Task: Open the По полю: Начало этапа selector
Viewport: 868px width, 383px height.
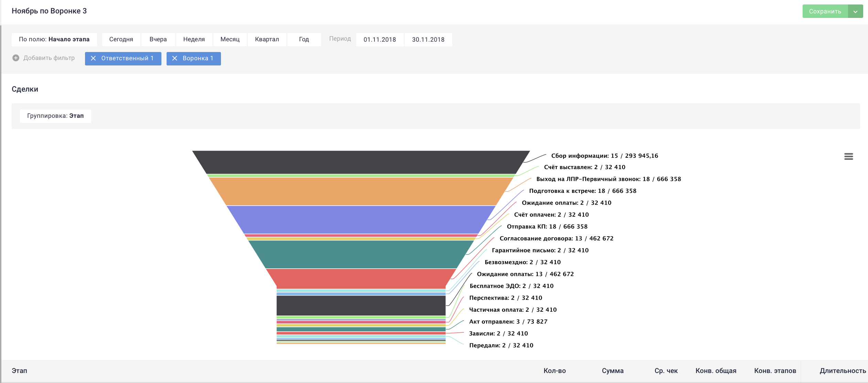Action: click(x=54, y=40)
